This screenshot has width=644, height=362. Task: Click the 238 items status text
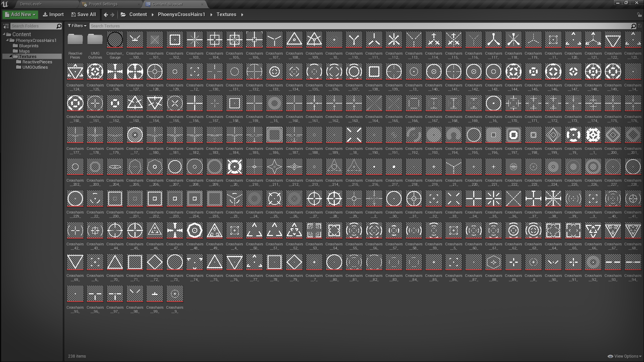point(77,356)
